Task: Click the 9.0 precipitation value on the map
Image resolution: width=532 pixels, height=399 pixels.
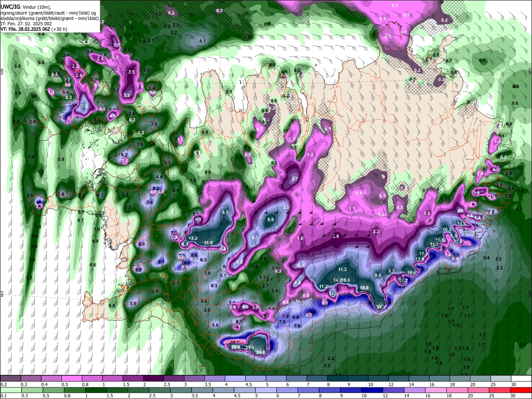Action: [378, 275]
